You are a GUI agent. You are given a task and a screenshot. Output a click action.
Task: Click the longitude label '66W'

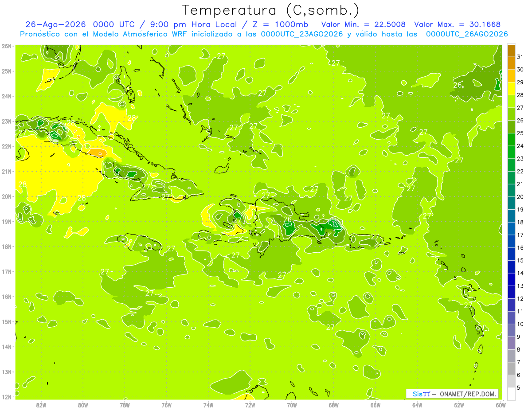(x=376, y=405)
